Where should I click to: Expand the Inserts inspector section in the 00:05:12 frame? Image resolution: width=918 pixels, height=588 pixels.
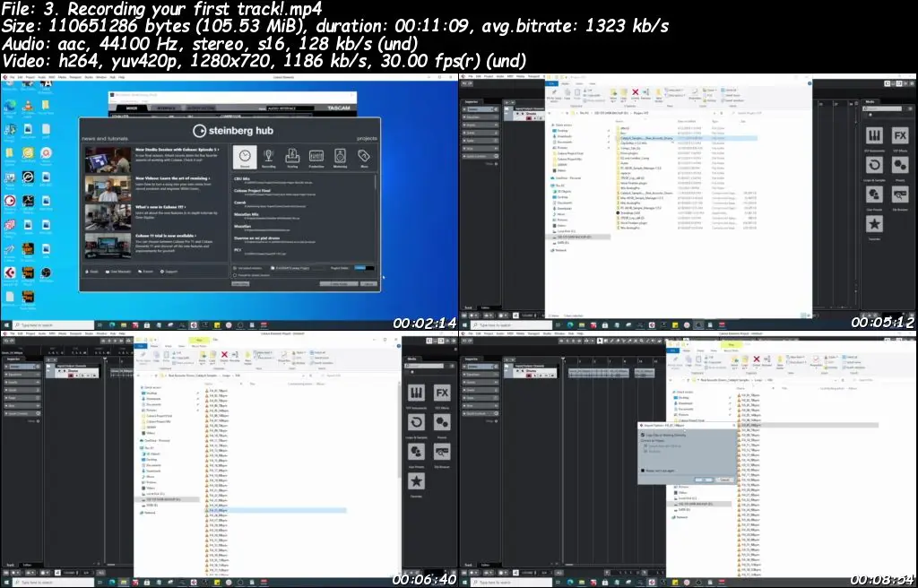(480, 125)
